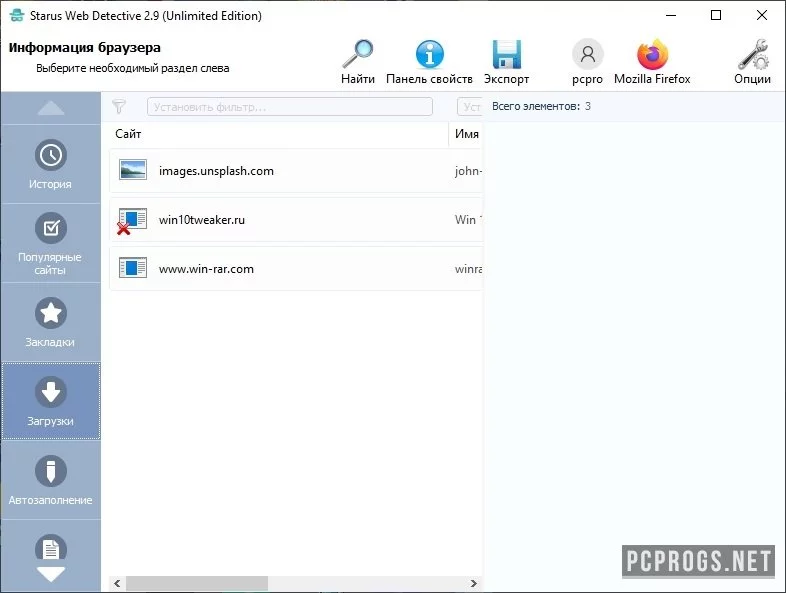Select the images.unsplash.com row
The width and height of the screenshot is (786, 593).
click(x=296, y=171)
